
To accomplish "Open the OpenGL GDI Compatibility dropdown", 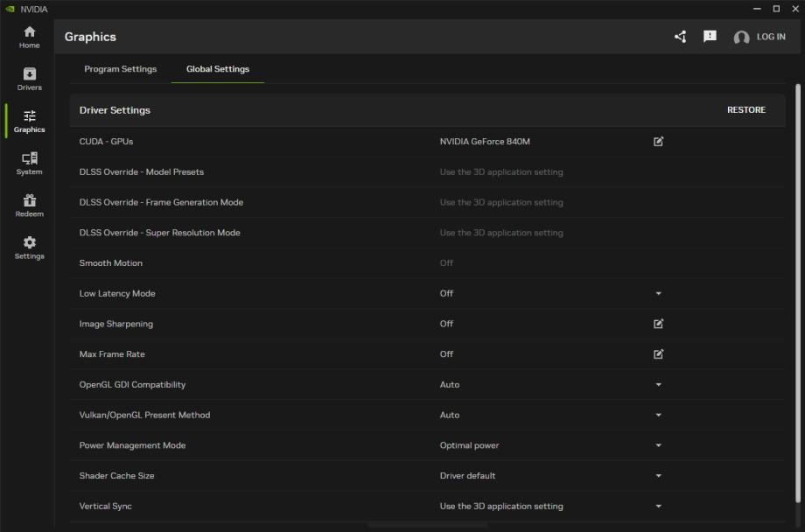I will (x=659, y=385).
